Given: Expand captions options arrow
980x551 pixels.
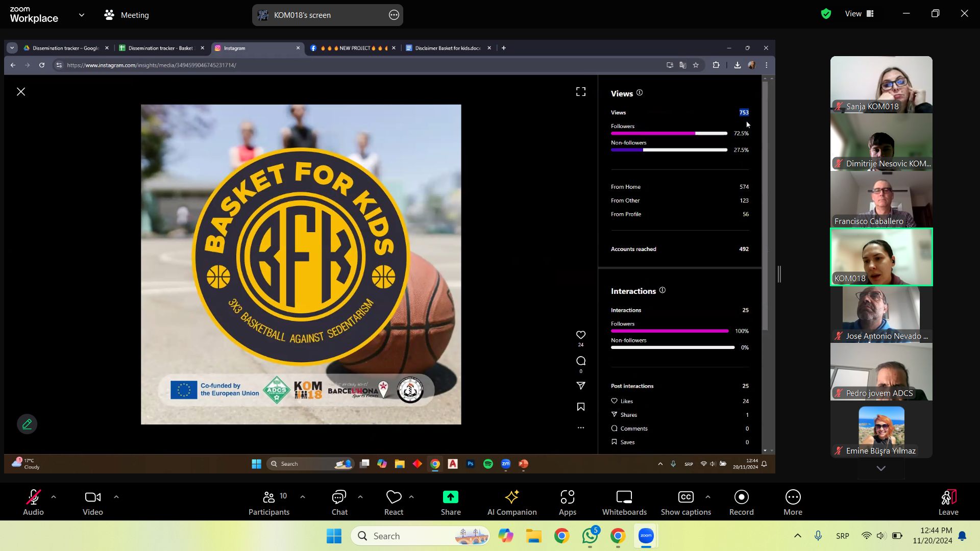Looking at the screenshot, I should coord(707,496).
